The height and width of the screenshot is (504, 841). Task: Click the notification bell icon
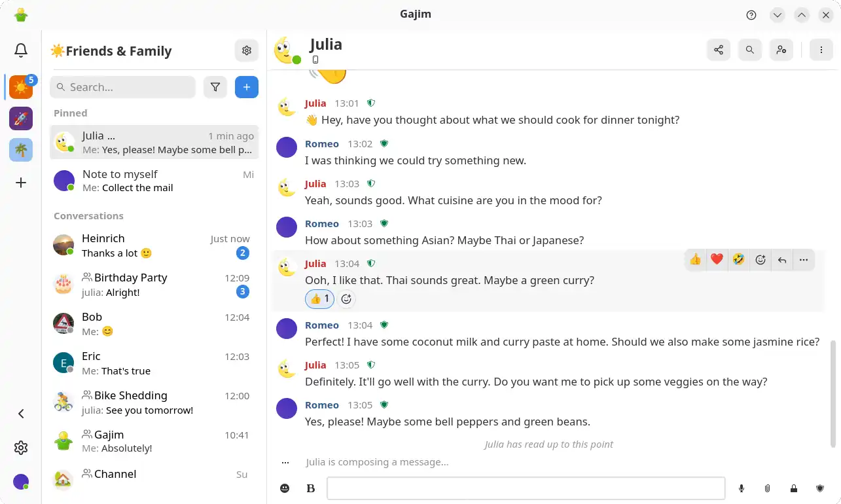[x=21, y=50]
